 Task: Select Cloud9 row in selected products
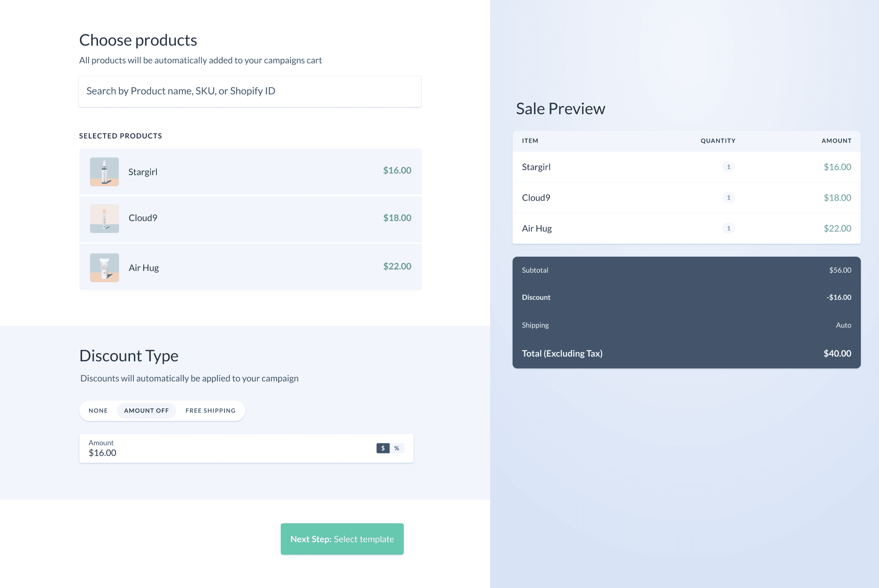(250, 219)
